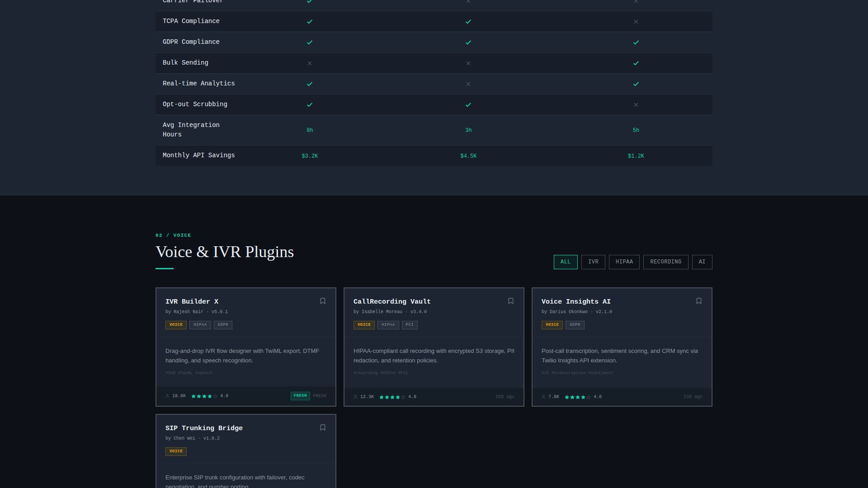Click the 'Monthly API Savings' row label
This screenshot has height=488, width=868.
point(199,155)
